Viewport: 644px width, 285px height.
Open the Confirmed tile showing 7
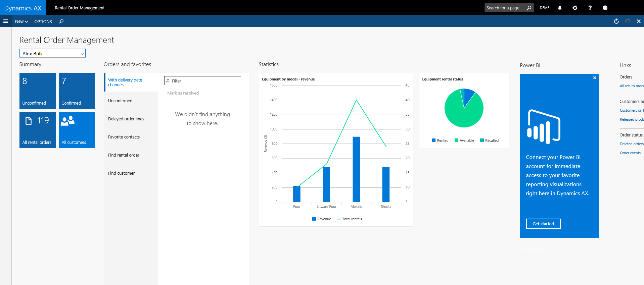click(77, 91)
